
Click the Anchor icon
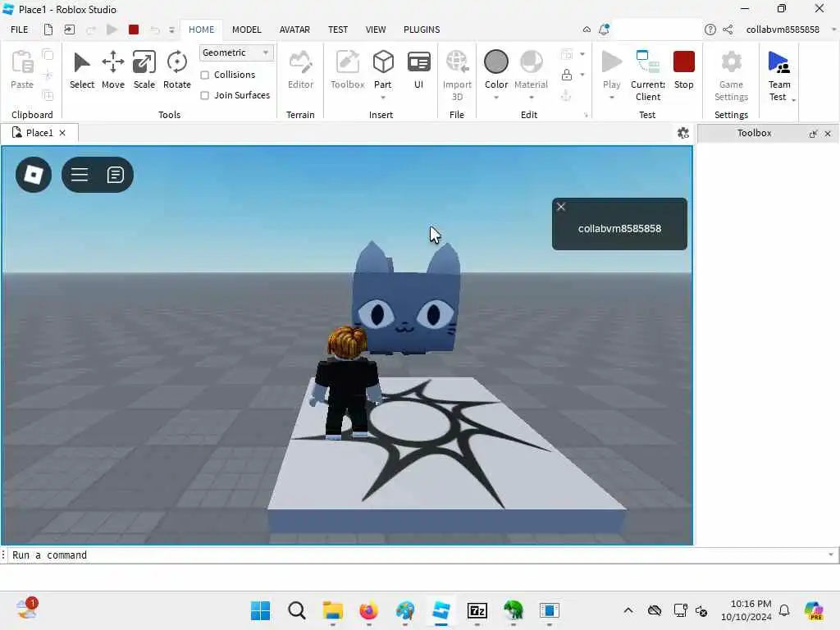[566, 95]
